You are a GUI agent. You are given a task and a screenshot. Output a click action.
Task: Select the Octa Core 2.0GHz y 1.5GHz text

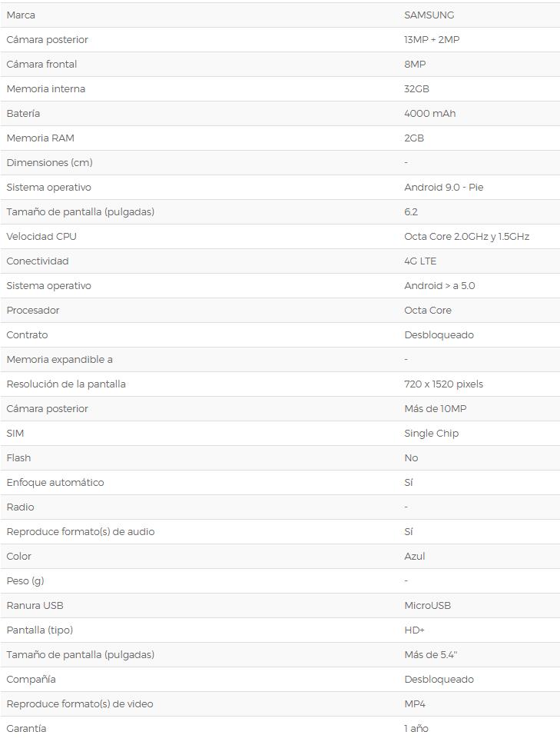click(466, 237)
